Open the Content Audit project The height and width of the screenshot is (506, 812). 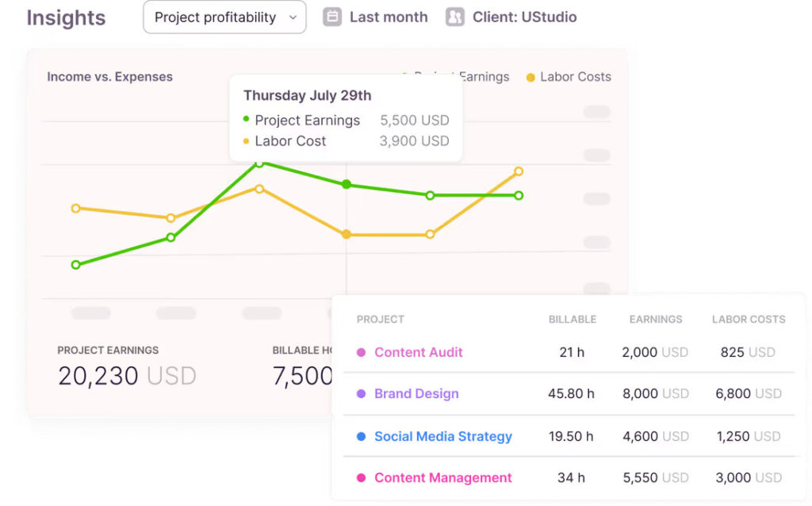point(418,352)
